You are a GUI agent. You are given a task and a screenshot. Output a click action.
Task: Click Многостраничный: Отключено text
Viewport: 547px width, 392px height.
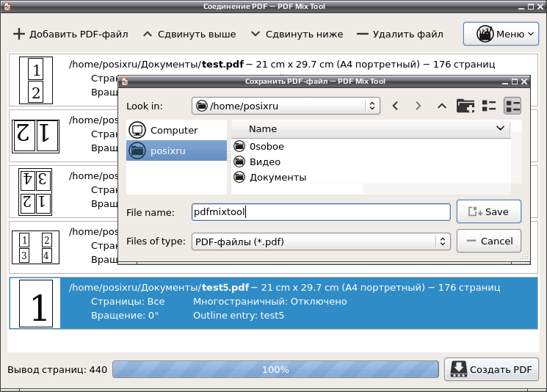coord(270,301)
